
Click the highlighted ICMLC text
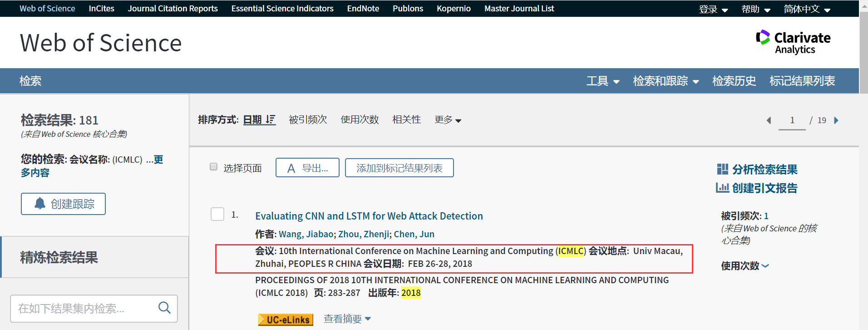(x=571, y=251)
